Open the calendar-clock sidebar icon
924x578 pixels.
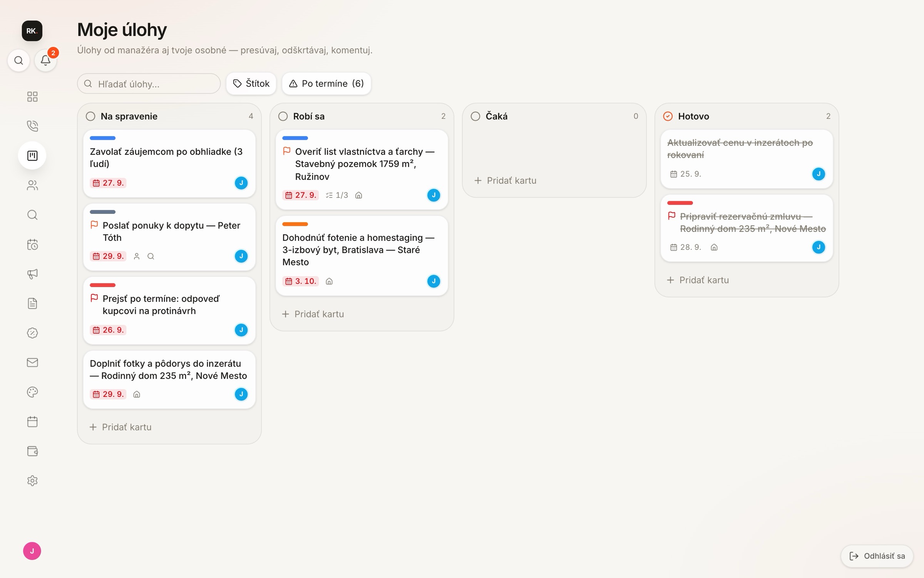(32, 244)
